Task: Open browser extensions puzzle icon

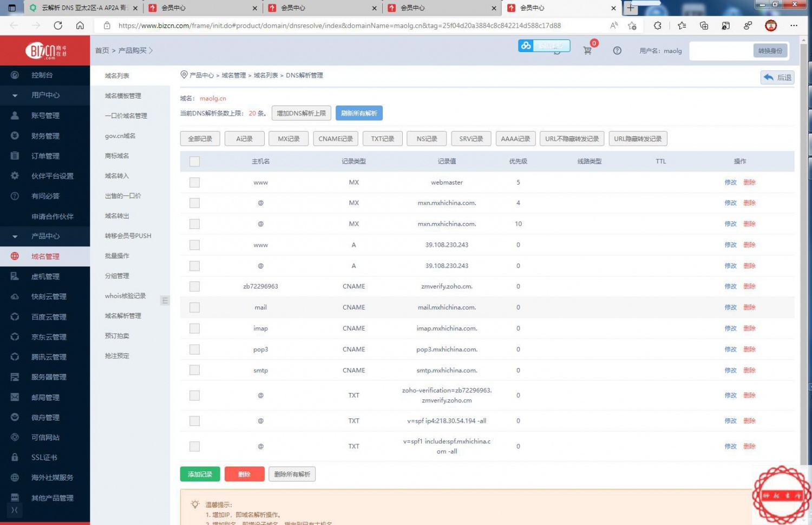Action: tap(658, 25)
